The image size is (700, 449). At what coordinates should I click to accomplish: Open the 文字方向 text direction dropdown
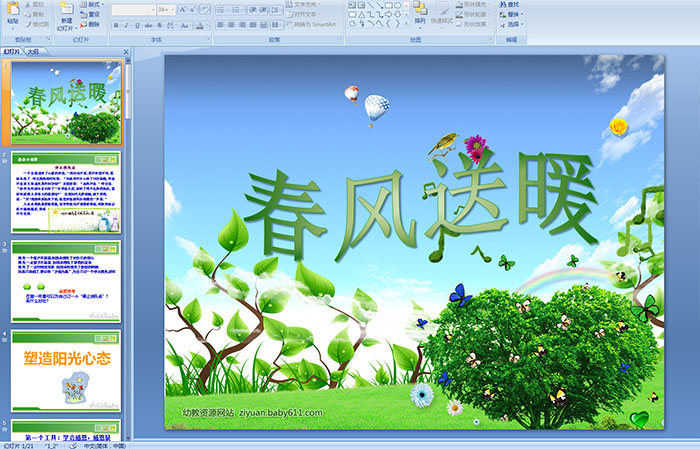point(303,4)
